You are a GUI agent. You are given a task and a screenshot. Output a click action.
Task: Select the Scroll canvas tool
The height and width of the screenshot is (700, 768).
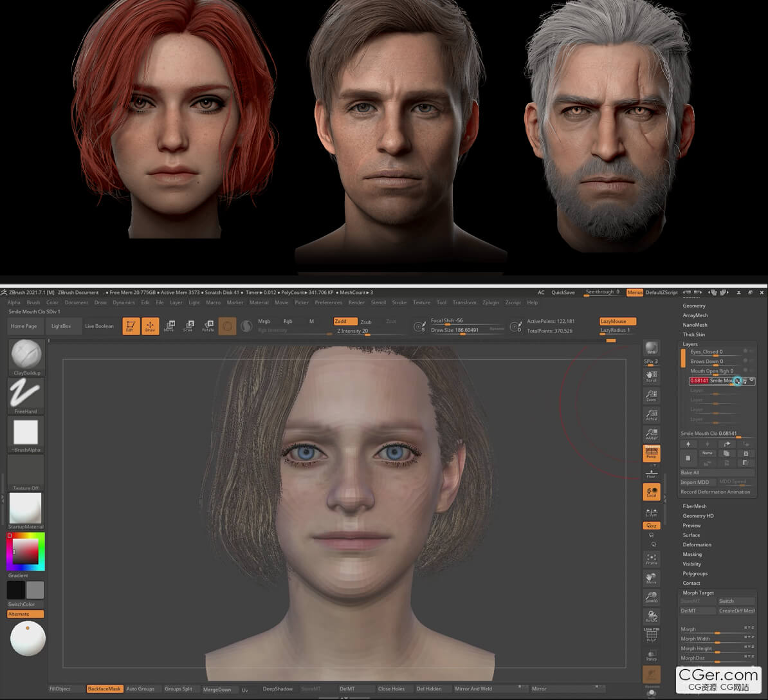[x=652, y=376]
